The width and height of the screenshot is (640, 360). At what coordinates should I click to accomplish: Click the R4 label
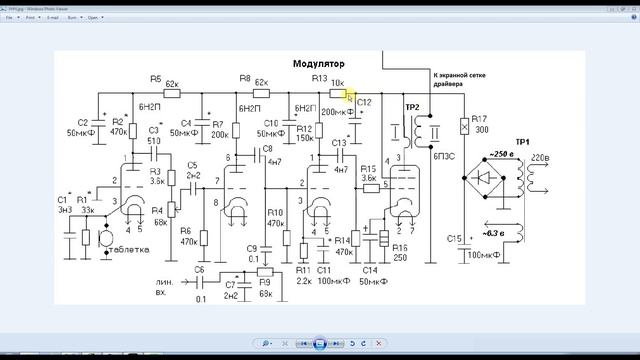(x=157, y=211)
